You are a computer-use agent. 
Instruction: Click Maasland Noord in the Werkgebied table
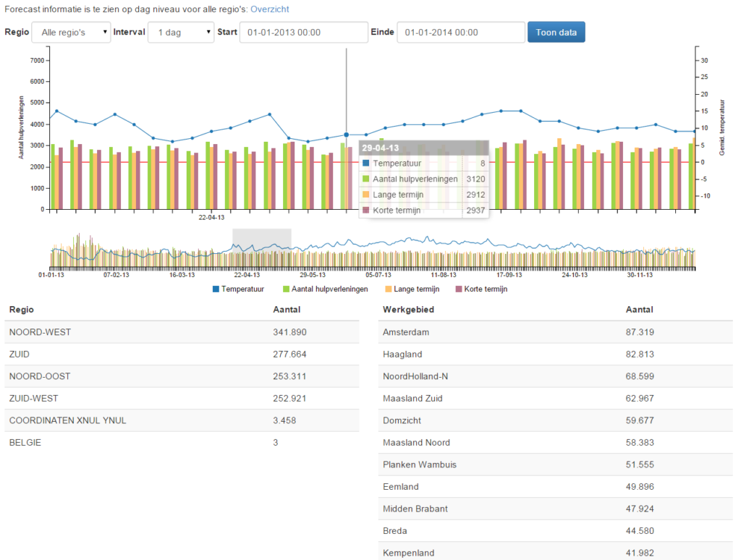tap(416, 443)
